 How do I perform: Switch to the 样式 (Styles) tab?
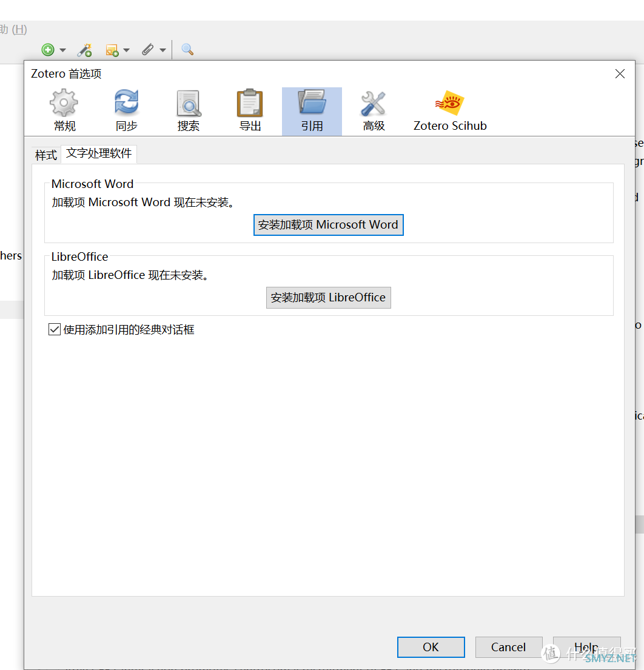pos(46,155)
